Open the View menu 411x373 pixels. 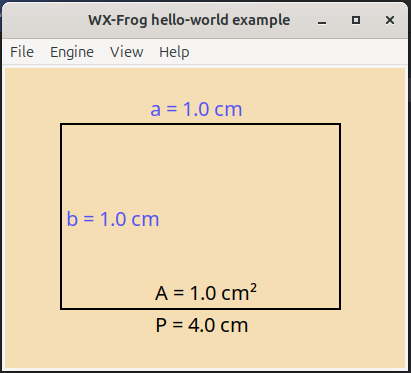pos(127,52)
